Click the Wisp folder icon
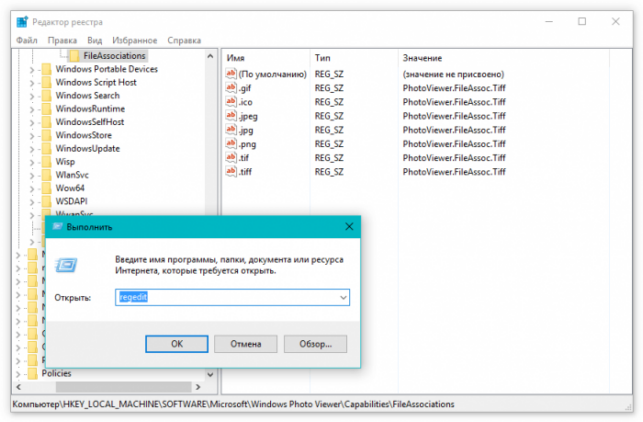643x422 pixels. [x=47, y=162]
